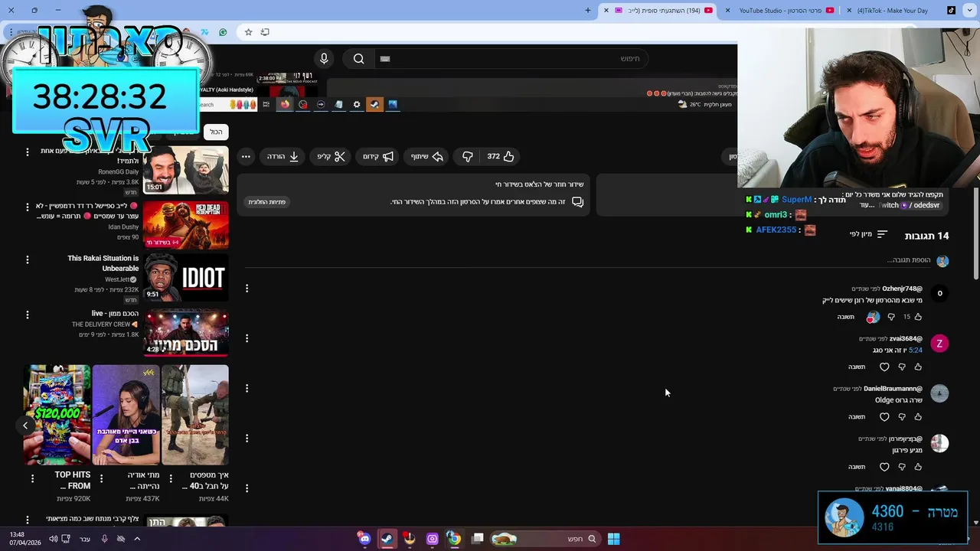Switch to TikTok - Make Your Day tab
The width and height of the screenshot is (980, 551).
902,10
